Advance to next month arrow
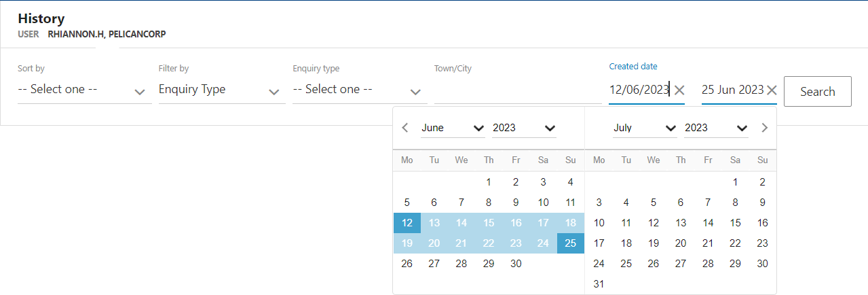The width and height of the screenshot is (868, 295). 764,128
